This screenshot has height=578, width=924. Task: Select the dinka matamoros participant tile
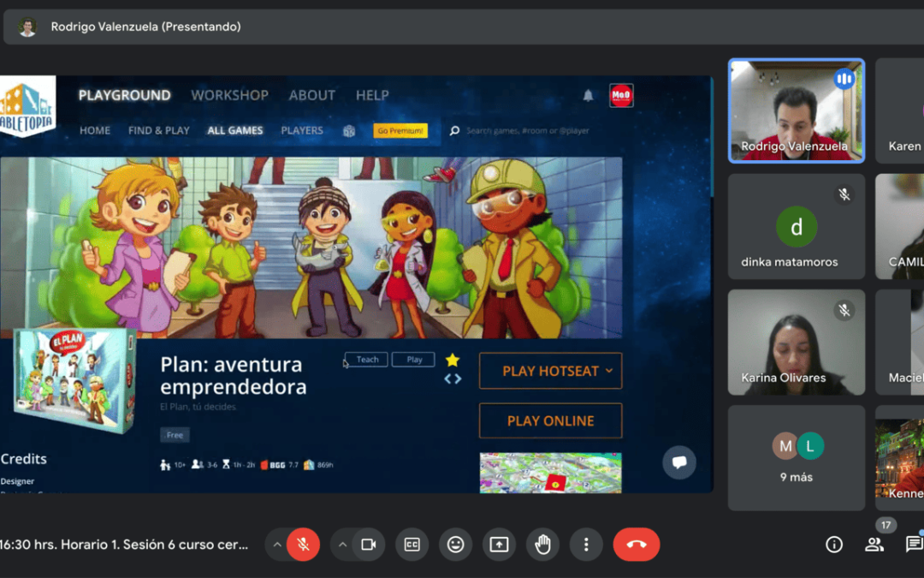click(x=797, y=226)
